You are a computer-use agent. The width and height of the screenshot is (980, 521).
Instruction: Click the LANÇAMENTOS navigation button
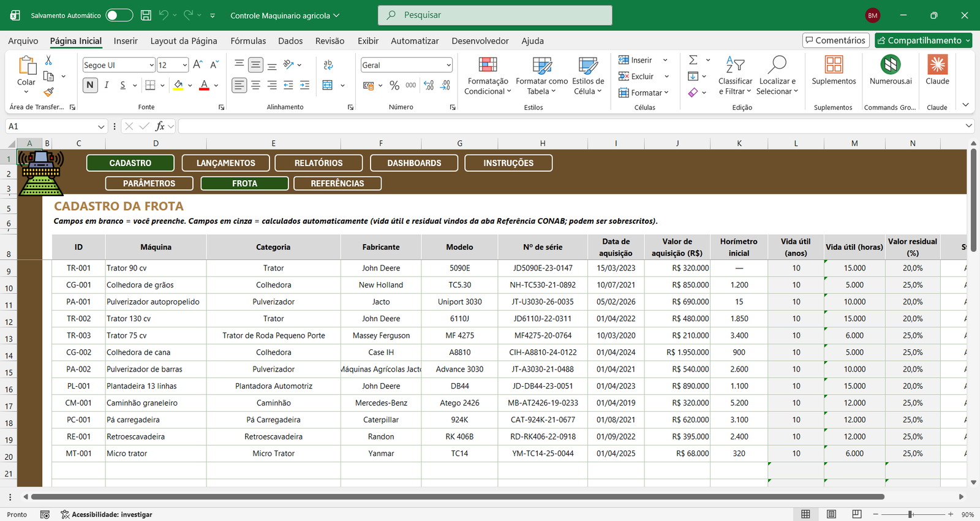[x=226, y=163]
